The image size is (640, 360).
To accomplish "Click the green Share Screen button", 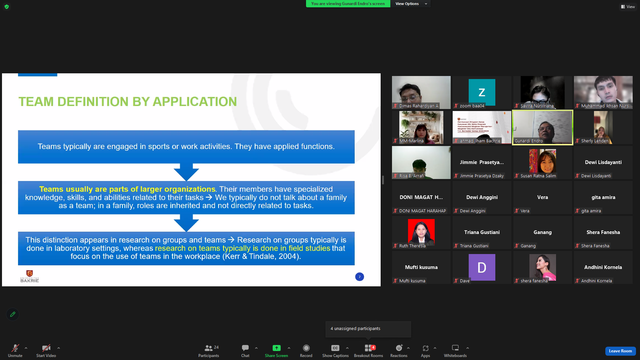I will coord(276,350).
